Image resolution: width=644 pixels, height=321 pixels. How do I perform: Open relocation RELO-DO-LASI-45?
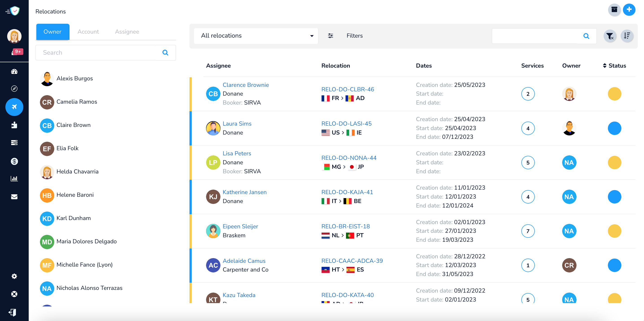coord(346,123)
